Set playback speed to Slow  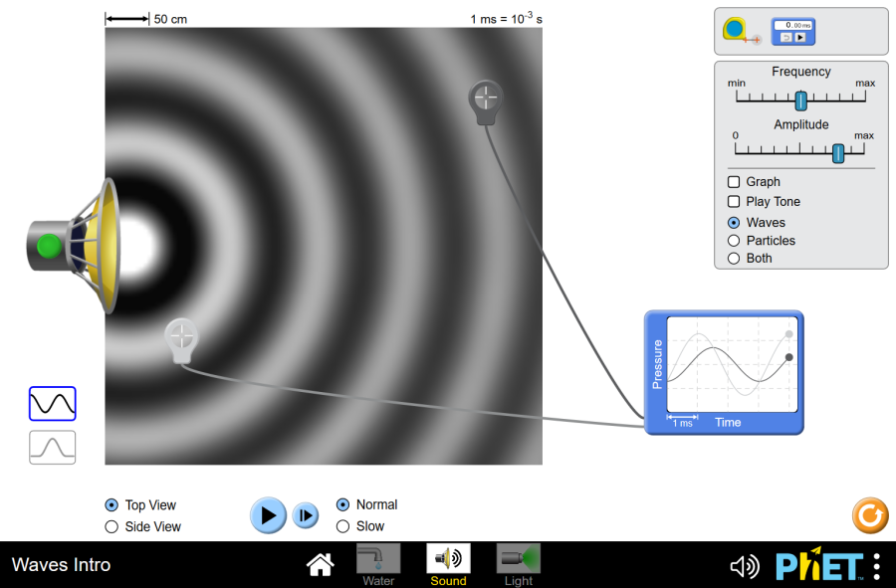342,526
